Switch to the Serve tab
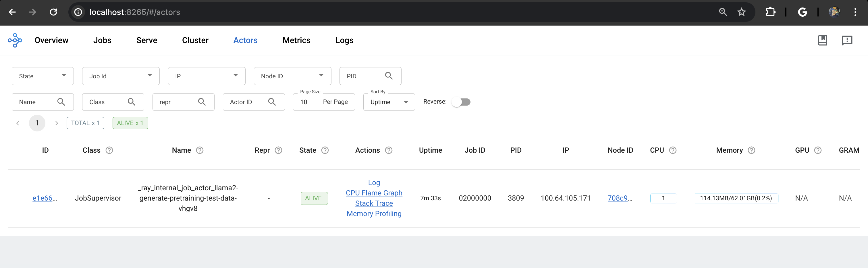This screenshot has width=868, height=268. click(146, 40)
